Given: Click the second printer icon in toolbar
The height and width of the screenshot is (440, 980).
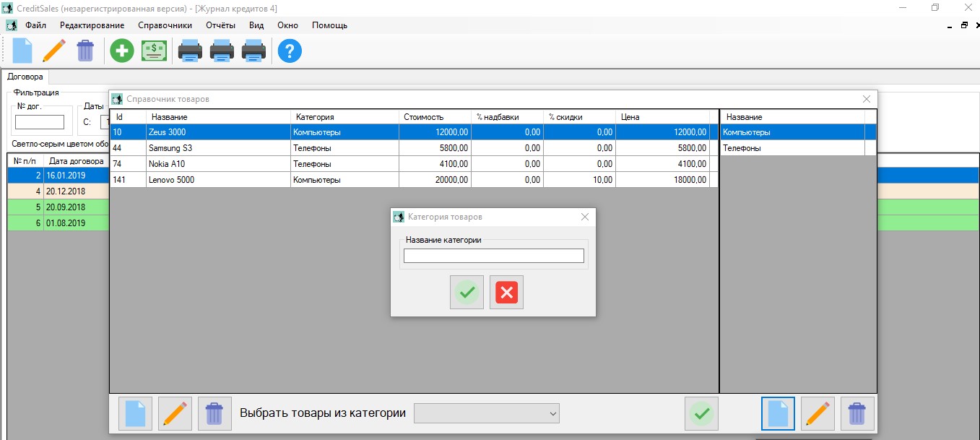Looking at the screenshot, I should (x=222, y=51).
